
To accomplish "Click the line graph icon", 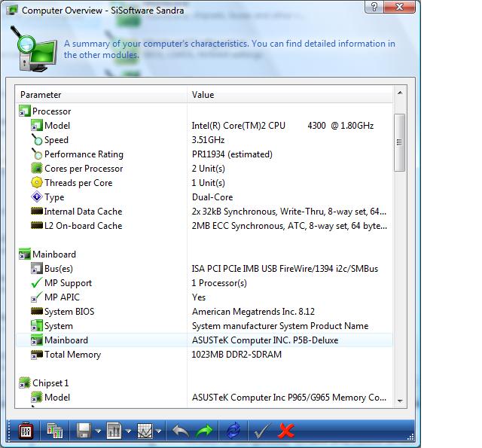I will tap(145, 431).
